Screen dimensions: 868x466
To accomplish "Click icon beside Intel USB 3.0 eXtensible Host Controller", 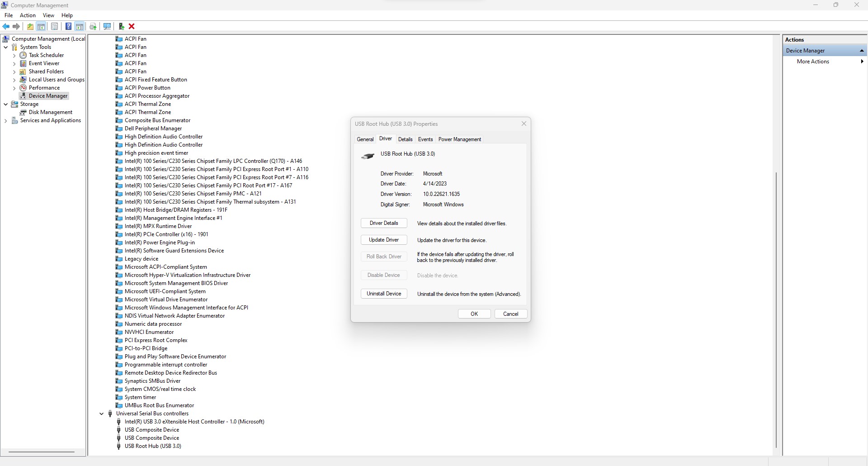I will click(119, 422).
